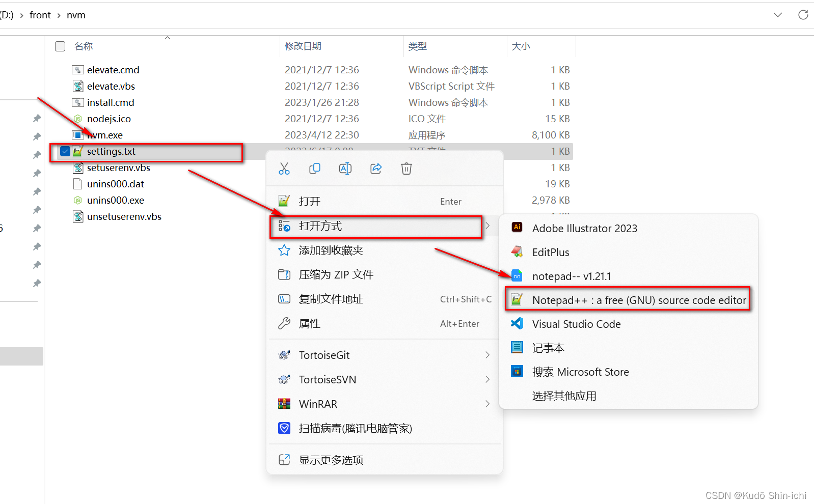Choose 扫描病毒(腾讯电脑管家)

[385, 428]
